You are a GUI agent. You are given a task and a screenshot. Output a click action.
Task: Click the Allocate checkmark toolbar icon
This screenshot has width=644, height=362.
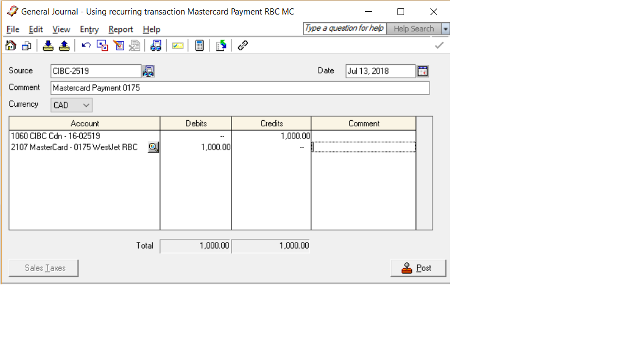178,46
